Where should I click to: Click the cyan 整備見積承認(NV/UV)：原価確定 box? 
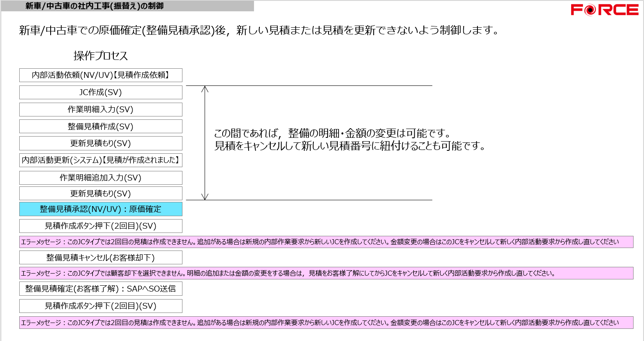coord(100,209)
